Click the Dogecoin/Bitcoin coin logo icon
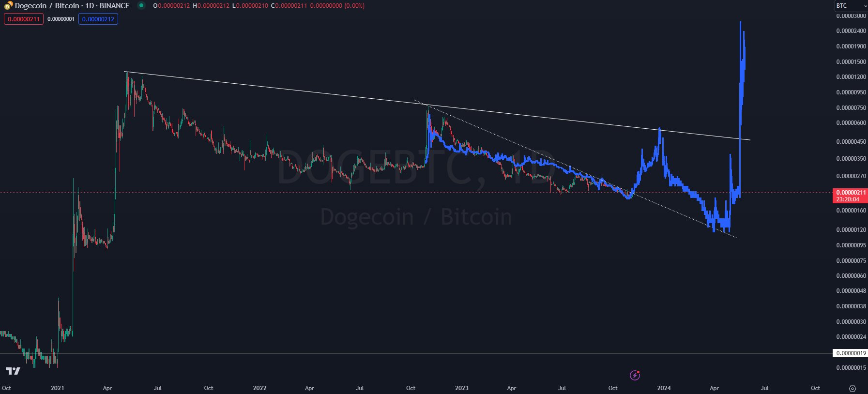This screenshot has width=868, height=394. pyautogui.click(x=8, y=6)
